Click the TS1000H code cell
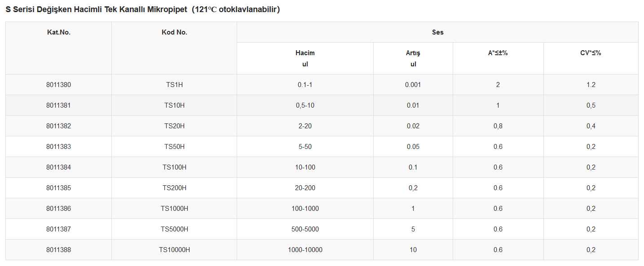Image resolution: width=644 pixels, height=266 pixels. pos(174,209)
